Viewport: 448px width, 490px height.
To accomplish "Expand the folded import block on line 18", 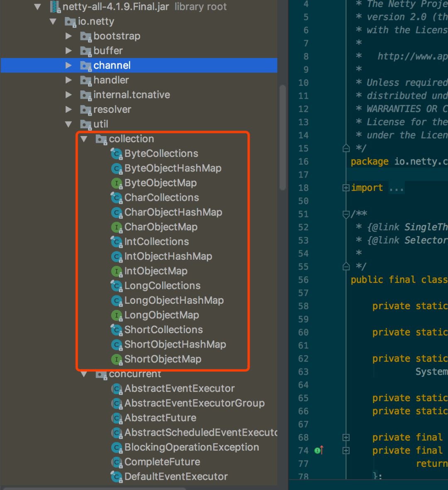I will (x=346, y=188).
